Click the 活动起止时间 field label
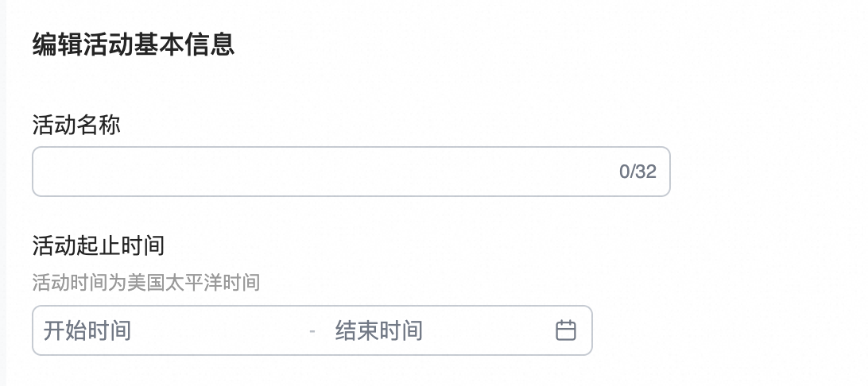 (99, 246)
